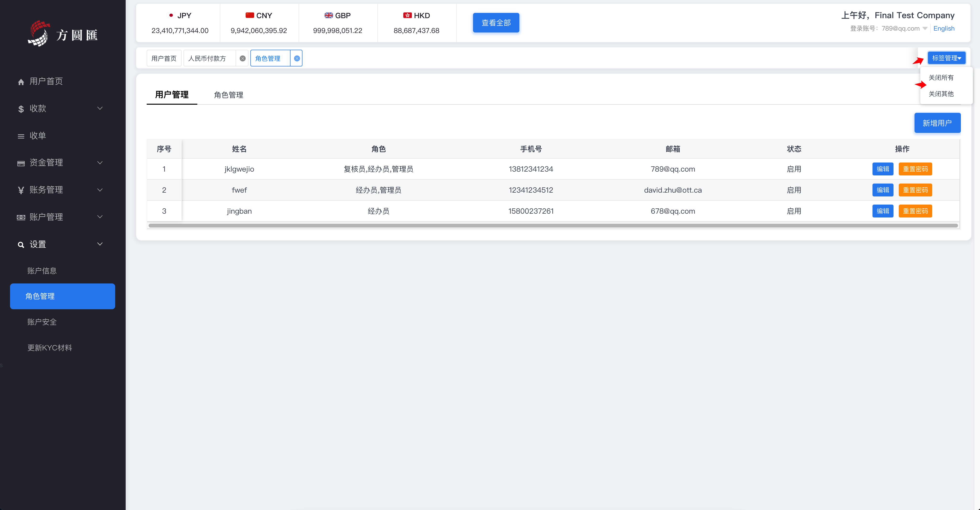Image resolution: width=980 pixels, height=510 pixels.
Task: Click the 新增用户 button
Action: [x=937, y=123]
